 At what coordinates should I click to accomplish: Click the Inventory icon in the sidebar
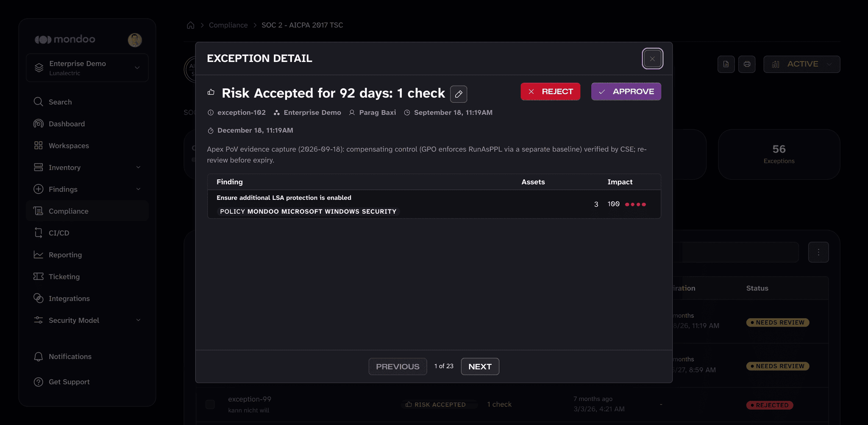click(x=38, y=168)
